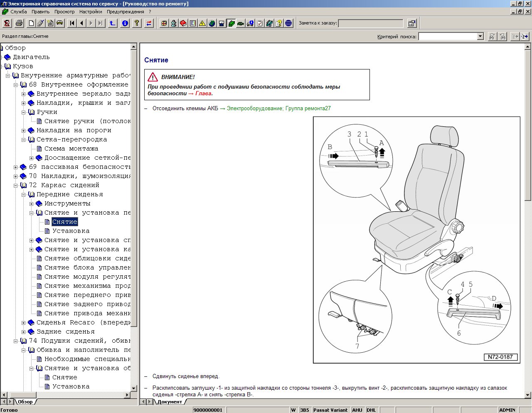Expand the 69 пассивная безопасность tree node

coord(16,167)
